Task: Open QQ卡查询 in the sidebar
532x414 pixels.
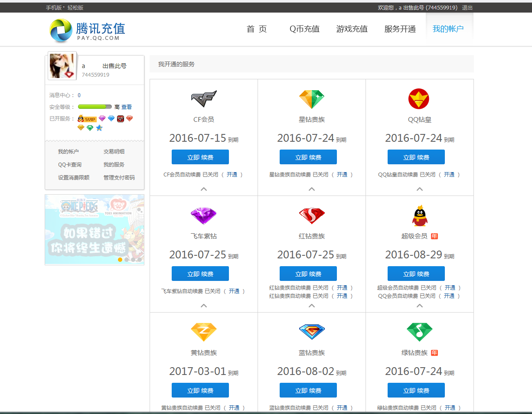Action: [x=70, y=165]
